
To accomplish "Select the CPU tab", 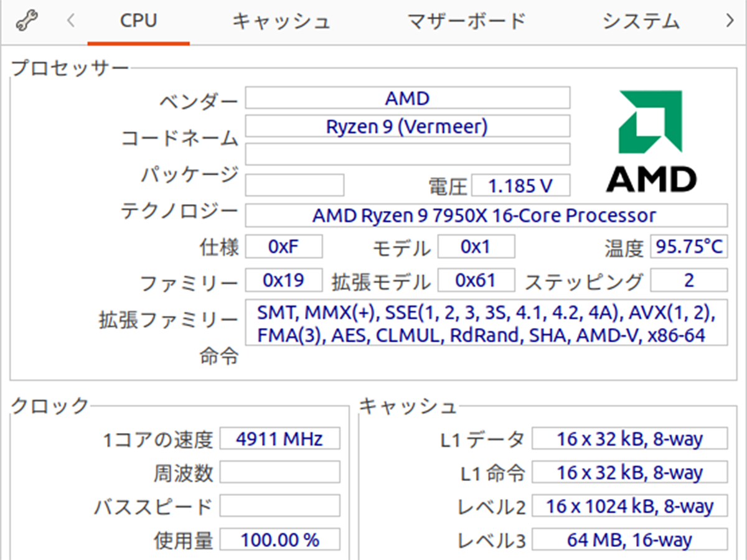I will (138, 22).
